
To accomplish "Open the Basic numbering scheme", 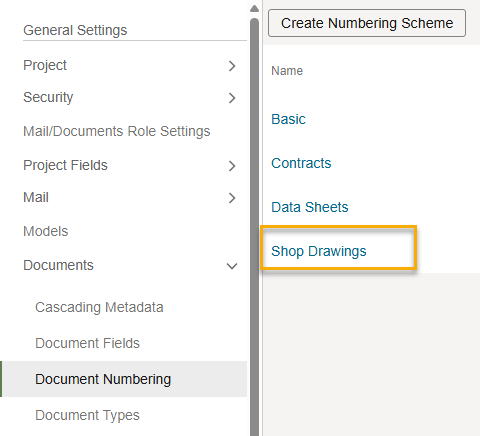I will [288, 119].
